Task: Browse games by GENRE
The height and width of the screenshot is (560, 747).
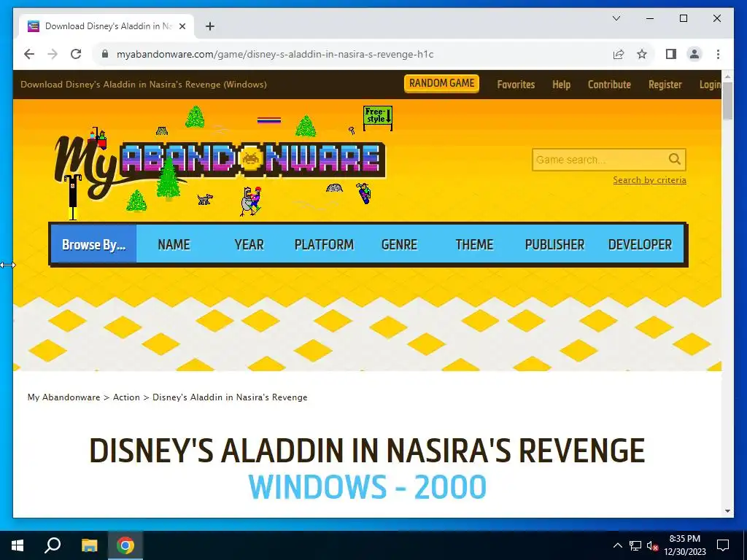Action: 399,244
